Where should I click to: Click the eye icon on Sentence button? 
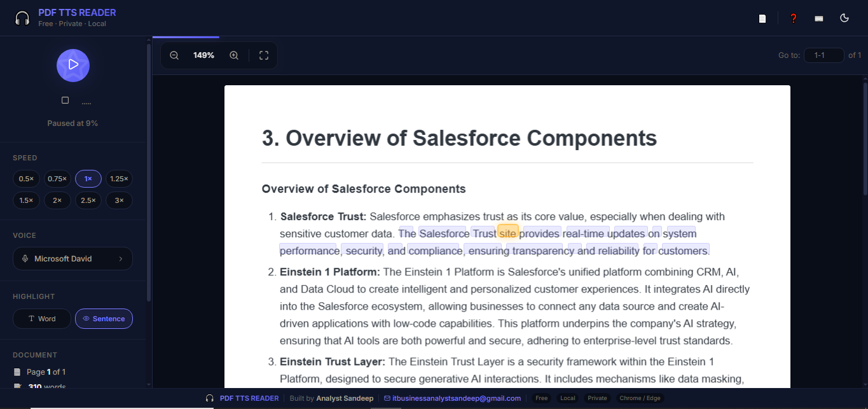click(x=86, y=319)
